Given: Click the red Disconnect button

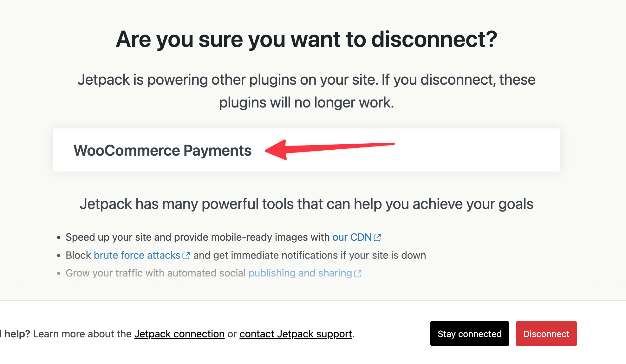Looking at the screenshot, I should (x=546, y=334).
